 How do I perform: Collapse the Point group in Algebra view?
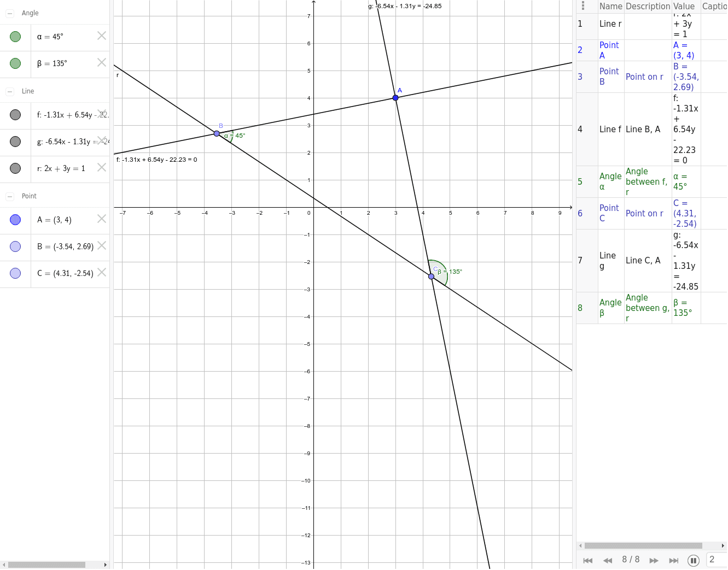click(x=10, y=196)
